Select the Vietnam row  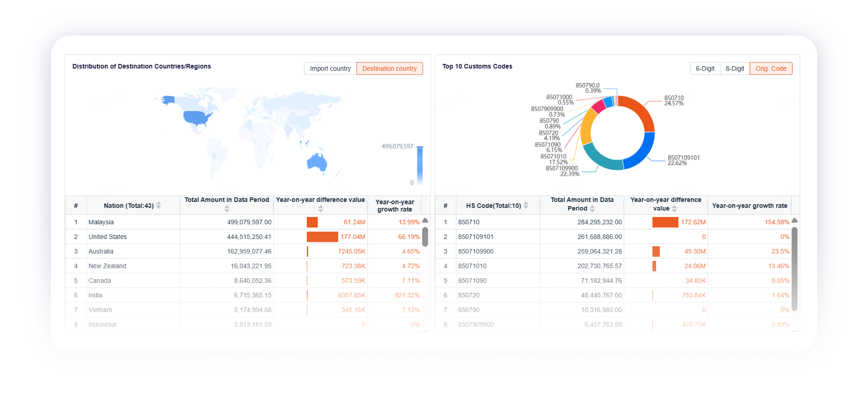(244, 310)
